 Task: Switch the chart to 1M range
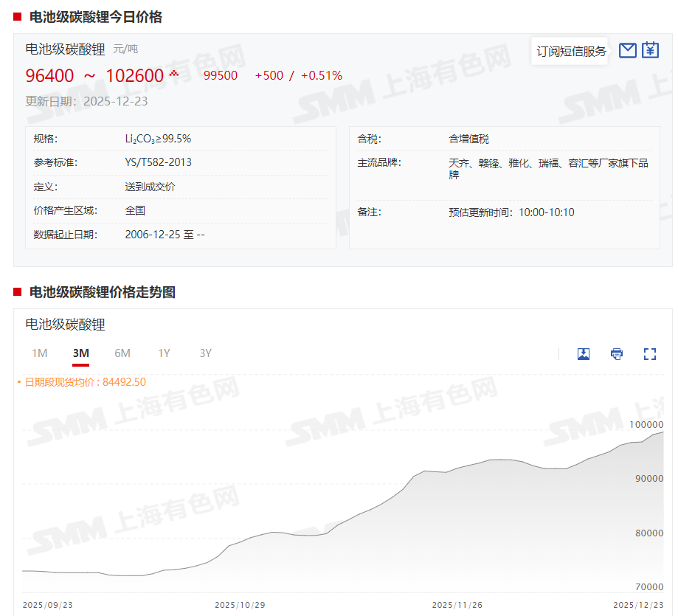(x=40, y=353)
